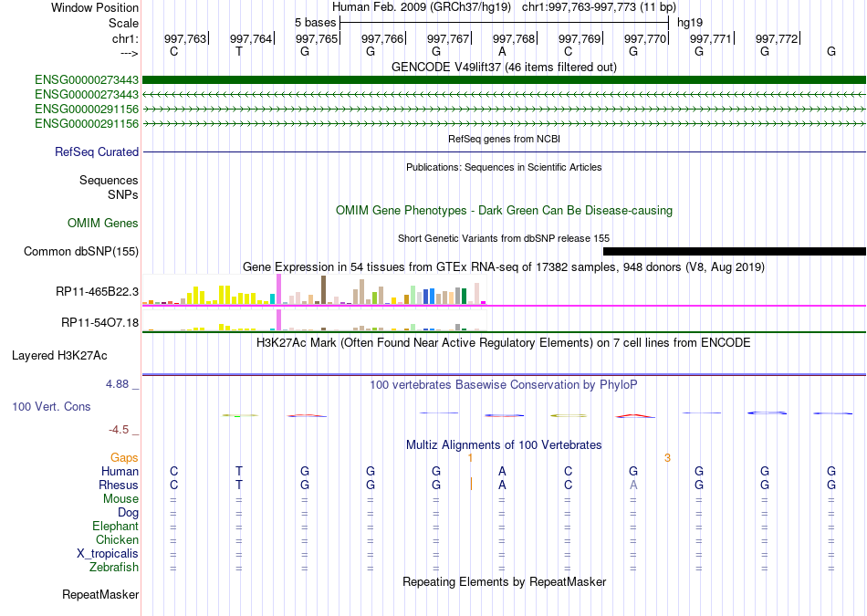
Task: Click the 997,768 coordinate label
Action: (x=514, y=38)
